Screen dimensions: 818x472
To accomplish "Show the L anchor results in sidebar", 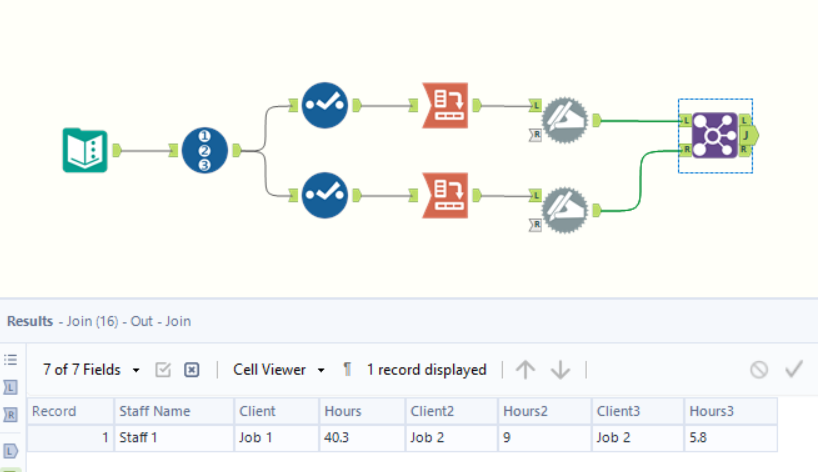I will coord(12,387).
